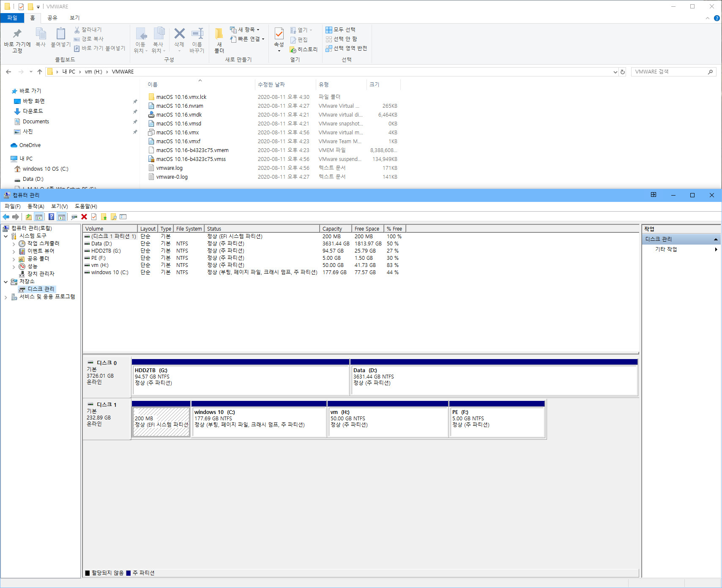The image size is (722, 588).
Task: Click inside the 'VMWARE 검색' search box
Action: (x=670, y=72)
